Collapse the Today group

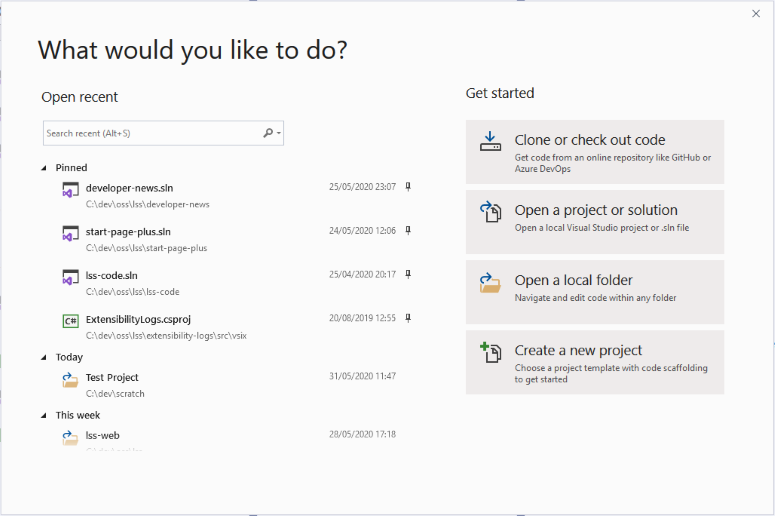coord(44,357)
